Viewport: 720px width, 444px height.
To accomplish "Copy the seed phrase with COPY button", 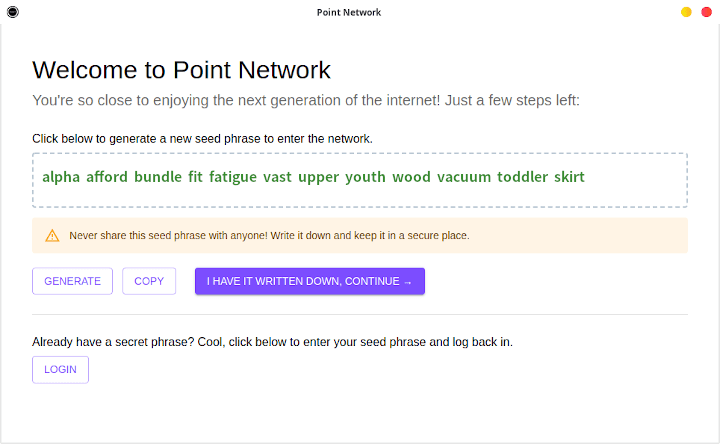I will click(149, 281).
